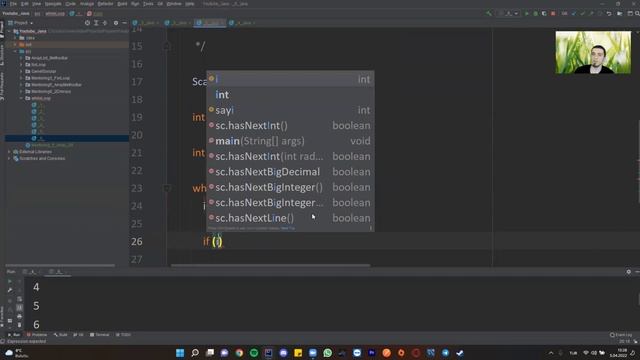The width and height of the screenshot is (640, 360).
Task: Open Run panel settings gear
Action: 629,271
